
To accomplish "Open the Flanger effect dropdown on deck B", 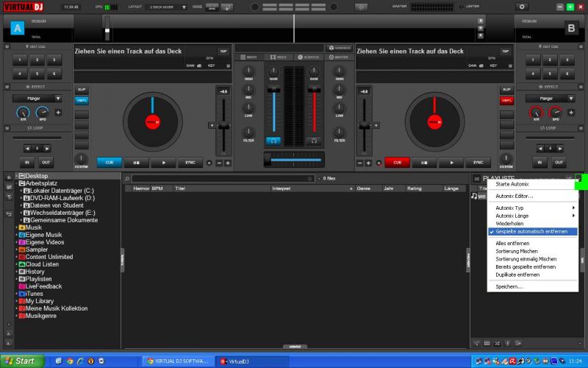I will click(x=550, y=99).
